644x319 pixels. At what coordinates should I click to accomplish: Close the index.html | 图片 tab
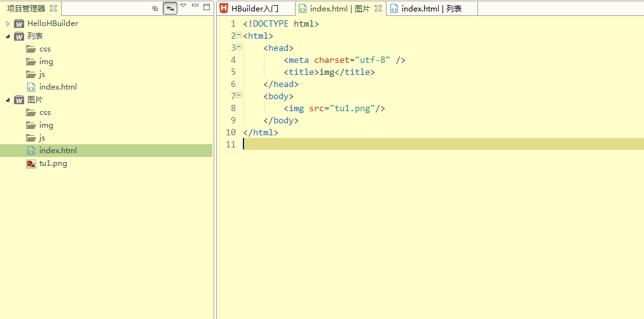tap(378, 8)
